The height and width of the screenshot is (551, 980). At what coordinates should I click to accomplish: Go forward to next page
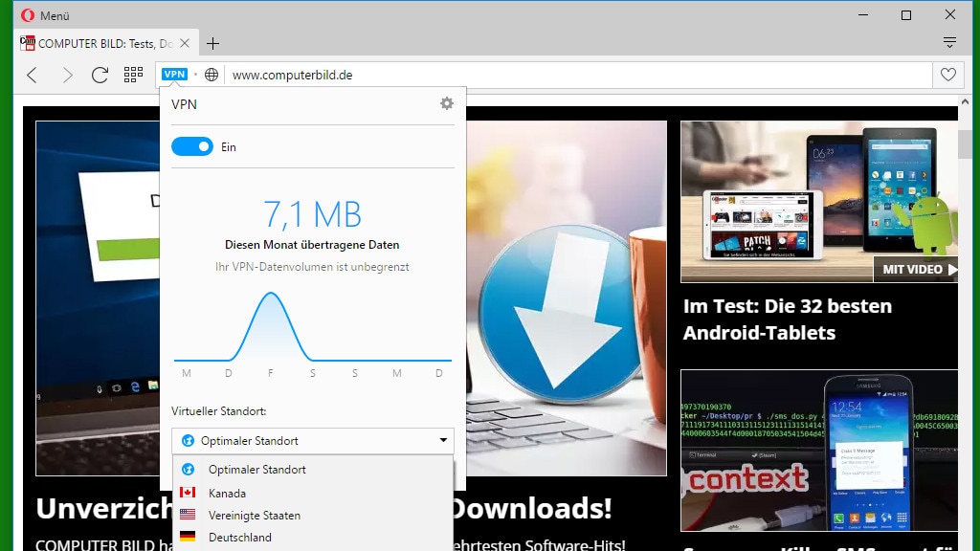(66, 75)
